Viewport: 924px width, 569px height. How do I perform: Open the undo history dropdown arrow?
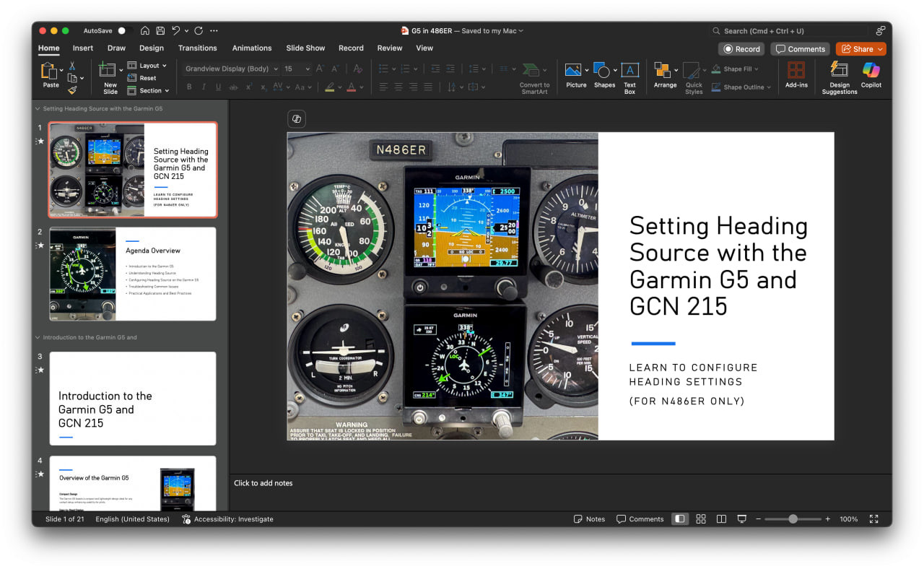pos(186,31)
